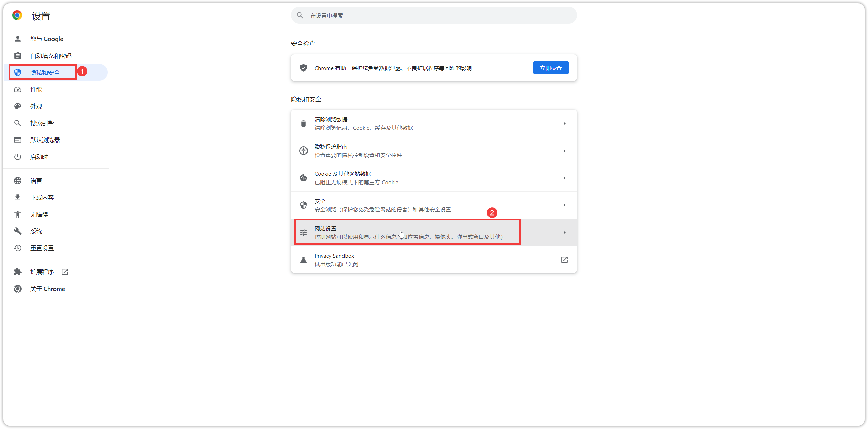Image resolution: width=868 pixels, height=429 pixels.
Task: Click the download icon for 下载内容
Action: (x=17, y=198)
